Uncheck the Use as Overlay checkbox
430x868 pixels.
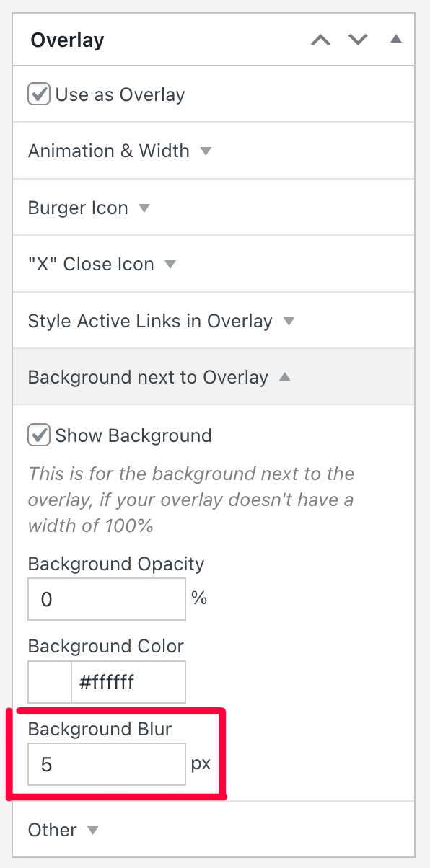pyautogui.click(x=38, y=93)
